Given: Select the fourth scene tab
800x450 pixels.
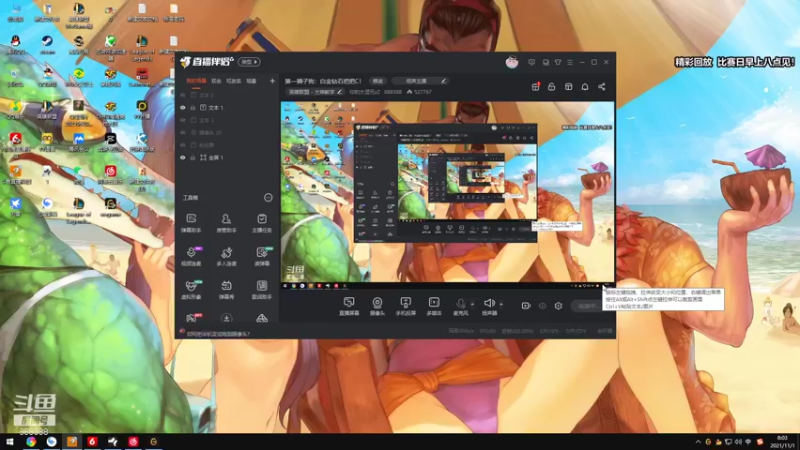Looking at the screenshot, I should click(252, 81).
